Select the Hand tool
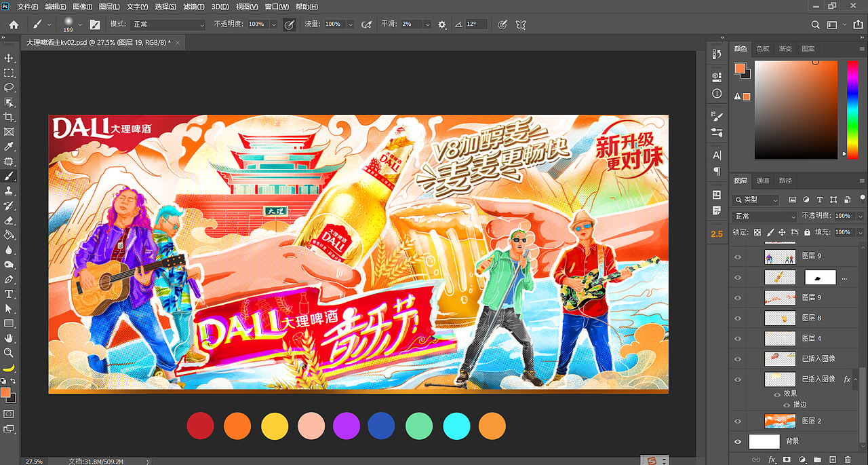The height and width of the screenshot is (465, 868). point(9,338)
